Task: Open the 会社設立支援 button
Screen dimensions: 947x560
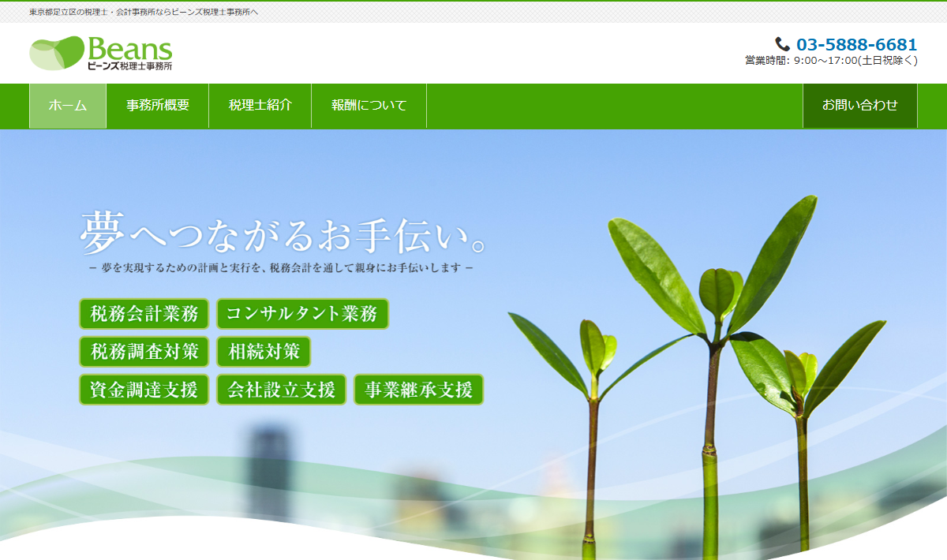Action: pyautogui.click(x=281, y=390)
